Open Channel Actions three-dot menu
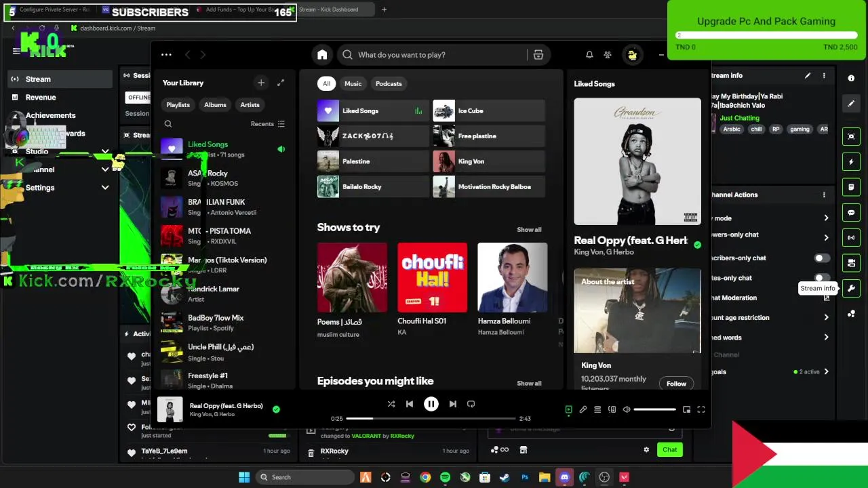 [x=824, y=195]
